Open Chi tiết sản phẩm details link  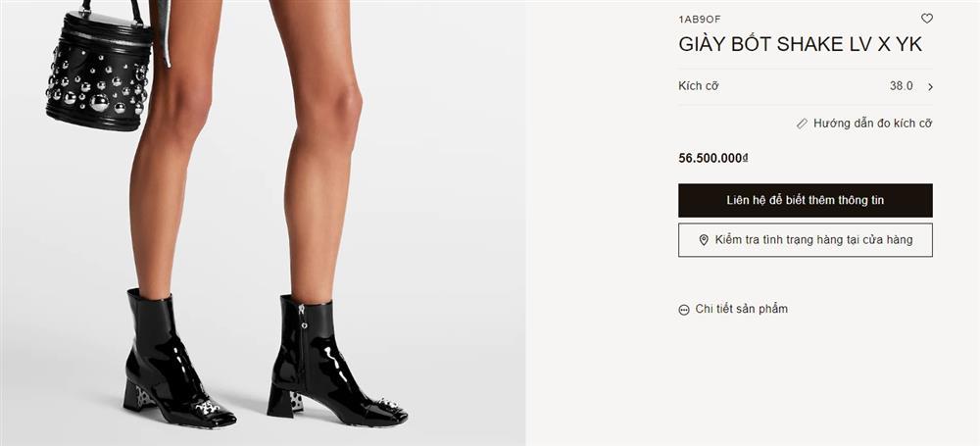pyautogui.click(x=741, y=309)
